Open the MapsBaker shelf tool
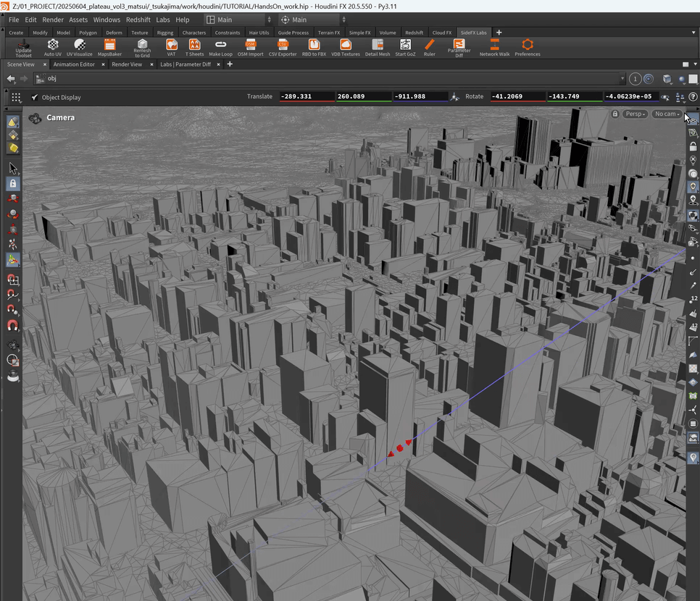The width and height of the screenshot is (700, 601). pos(109,46)
